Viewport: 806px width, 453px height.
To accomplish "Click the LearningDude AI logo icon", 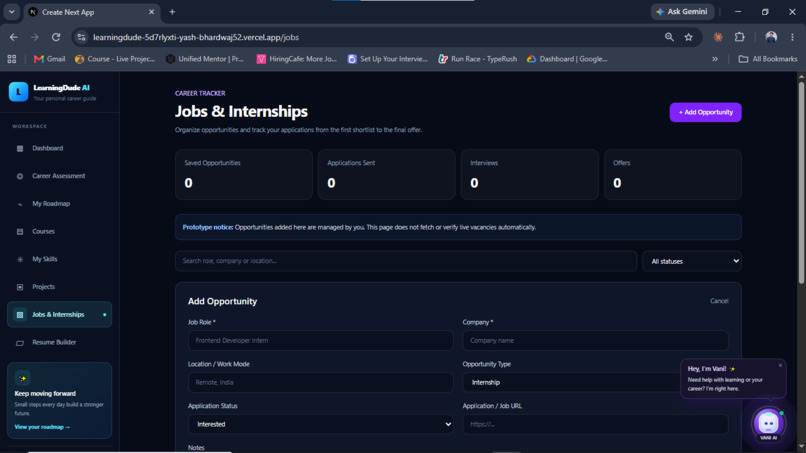I will coord(19,92).
